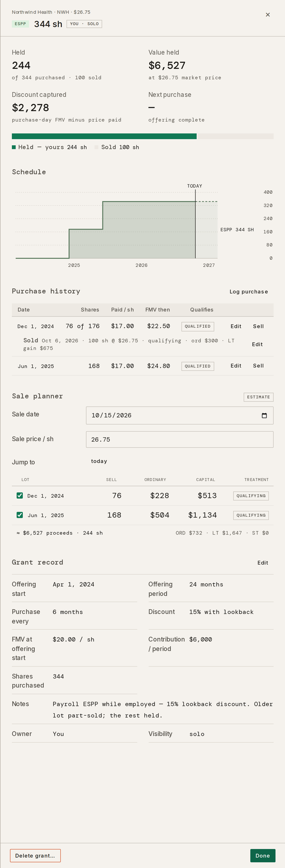Click the Paid / sh column header
Viewport: 285px width, 868px height.
click(123, 310)
